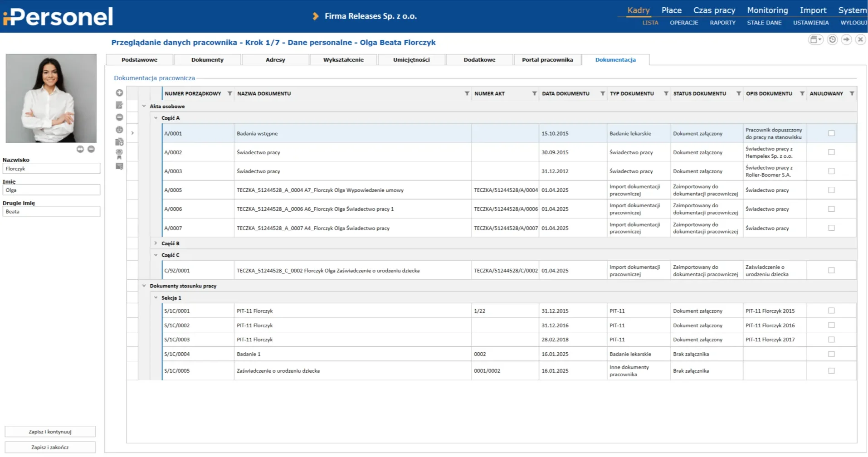Check Anulowany box for S/1C/0004 Badanie 1
868x457 pixels.
click(x=831, y=354)
